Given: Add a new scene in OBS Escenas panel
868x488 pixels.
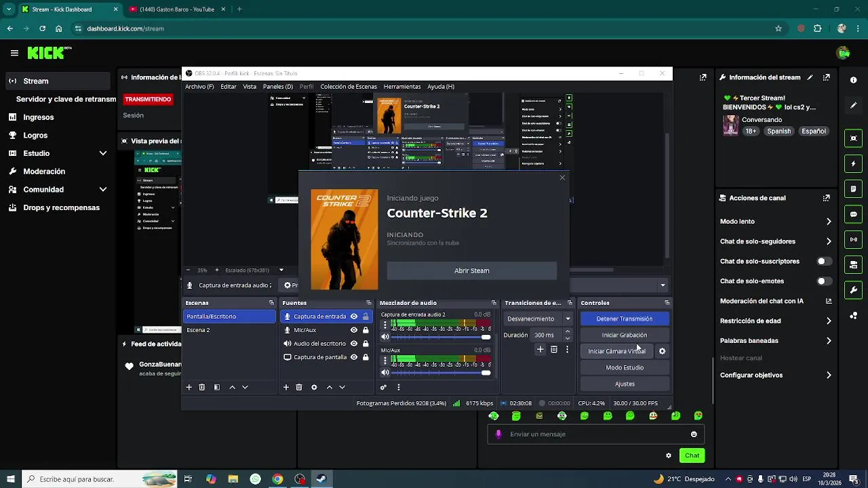Looking at the screenshot, I should 189,387.
